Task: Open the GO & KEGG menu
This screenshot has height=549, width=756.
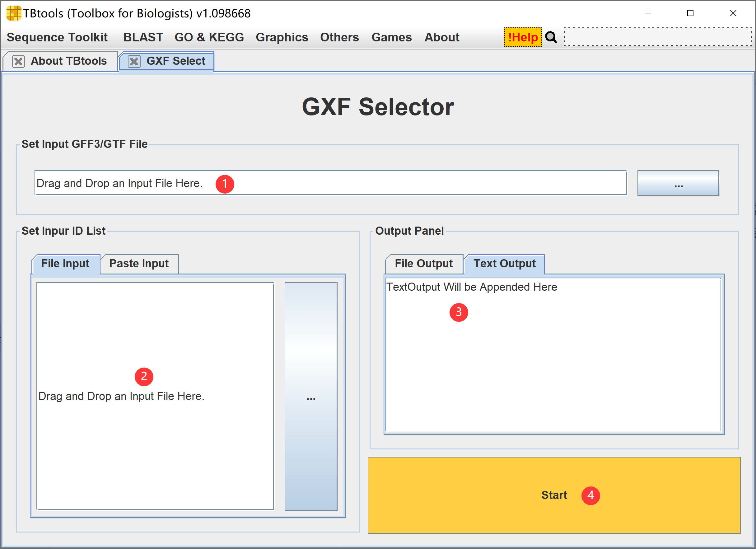Action: (209, 37)
